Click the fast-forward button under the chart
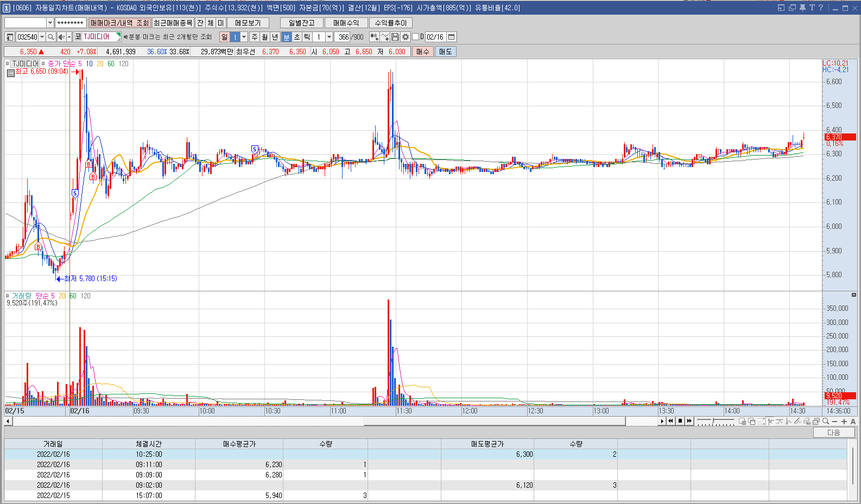Image resolution: width=861 pixels, height=504 pixels. (x=689, y=421)
